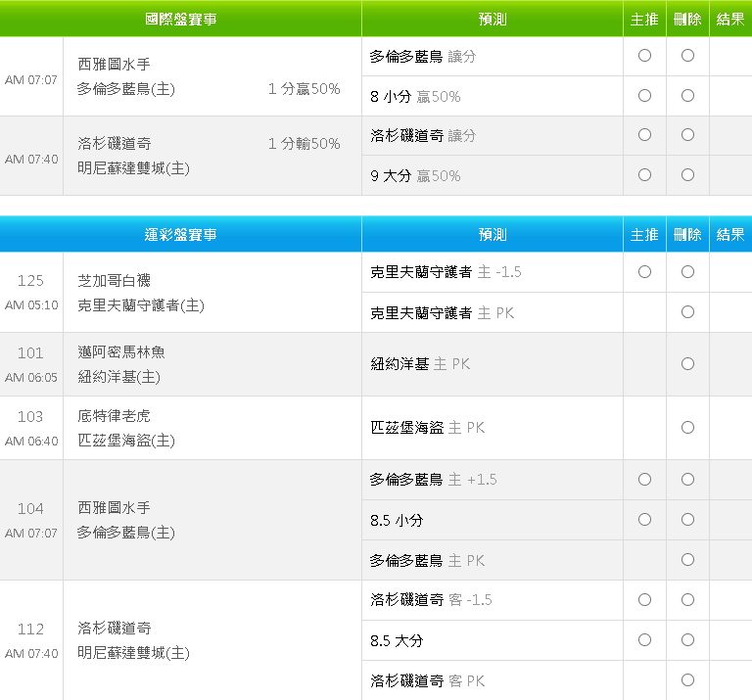The image size is (752, 700).
Task: Select 主推 radio for 多倫多藍鳥 主 +1.5
Action: coord(644,480)
